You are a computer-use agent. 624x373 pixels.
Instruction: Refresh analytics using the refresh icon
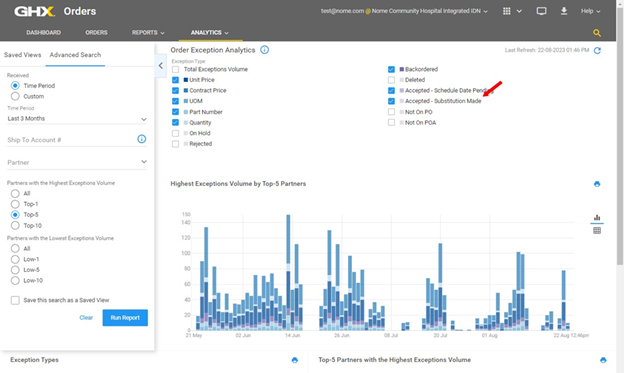click(x=597, y=51)
